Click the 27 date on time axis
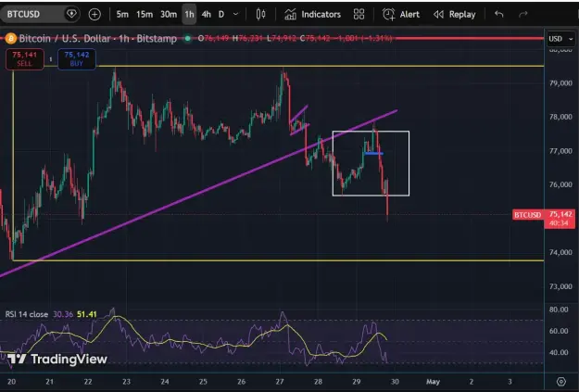579x392 pixels. coord(280,382)
